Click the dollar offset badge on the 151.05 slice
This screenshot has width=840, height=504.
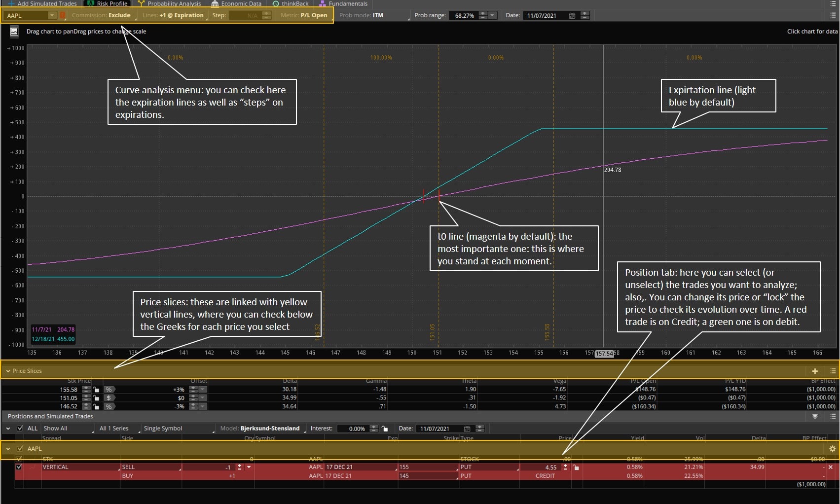click(109, 398)
